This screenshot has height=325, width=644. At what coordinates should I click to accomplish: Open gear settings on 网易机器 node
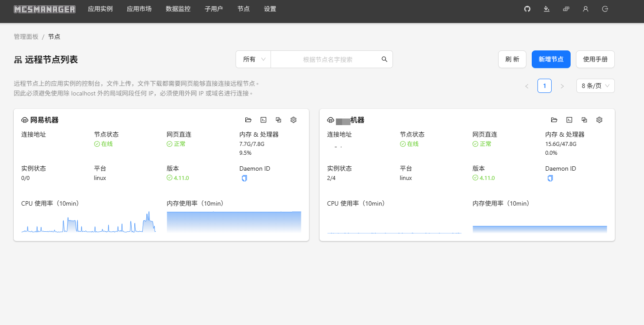tap(293, 120)
